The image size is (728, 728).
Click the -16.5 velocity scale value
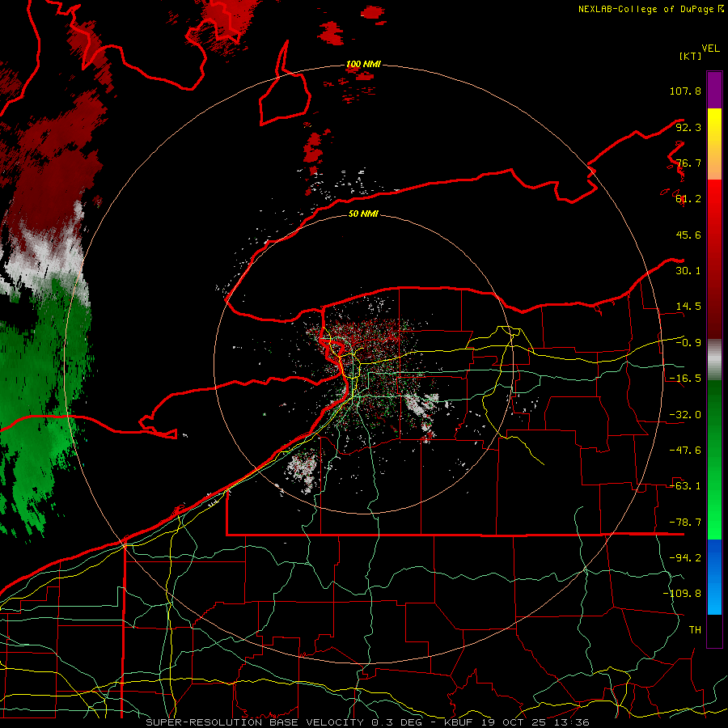(x=685, y=379)
